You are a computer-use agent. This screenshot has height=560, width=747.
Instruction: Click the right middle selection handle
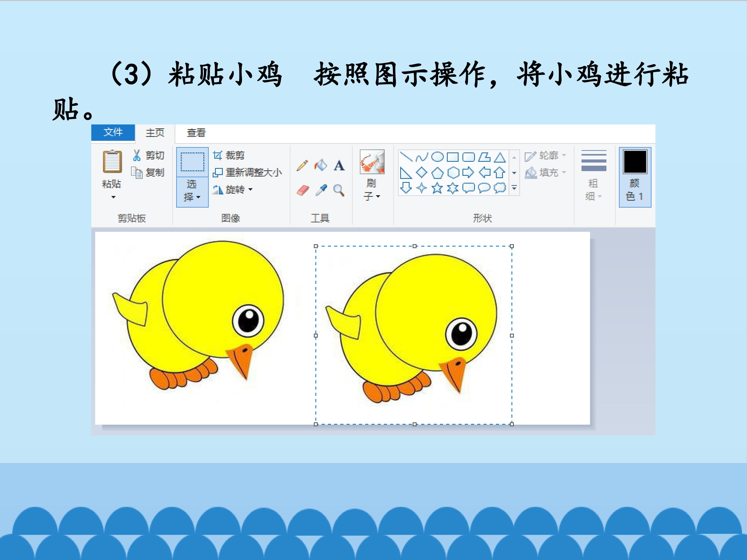tap(512, 335)
